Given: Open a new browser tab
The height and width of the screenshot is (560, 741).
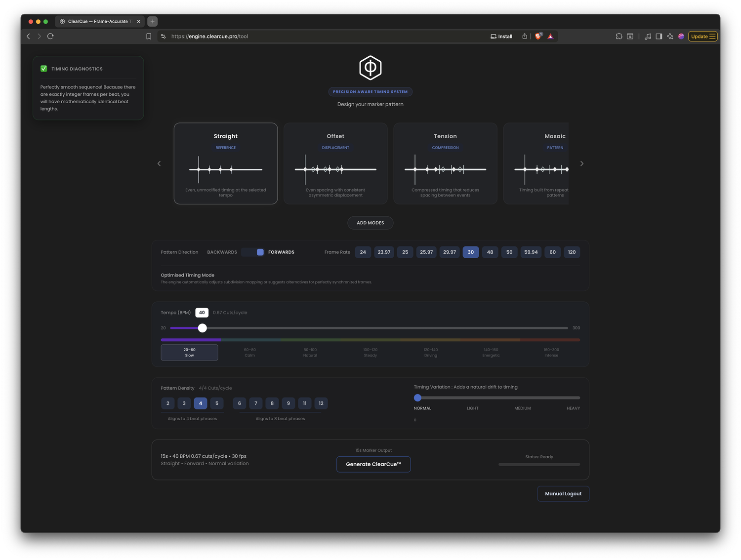Looking at the screenshot, I should 153,21.
